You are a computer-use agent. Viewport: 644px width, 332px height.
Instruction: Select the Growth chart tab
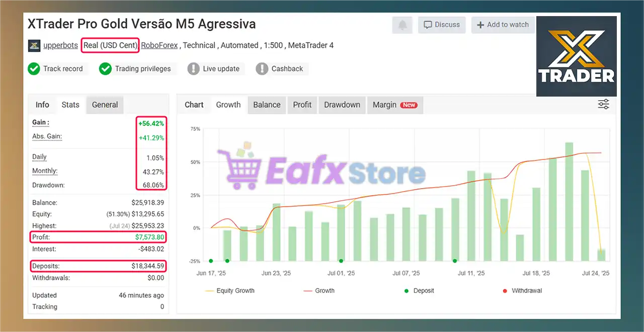228,105
